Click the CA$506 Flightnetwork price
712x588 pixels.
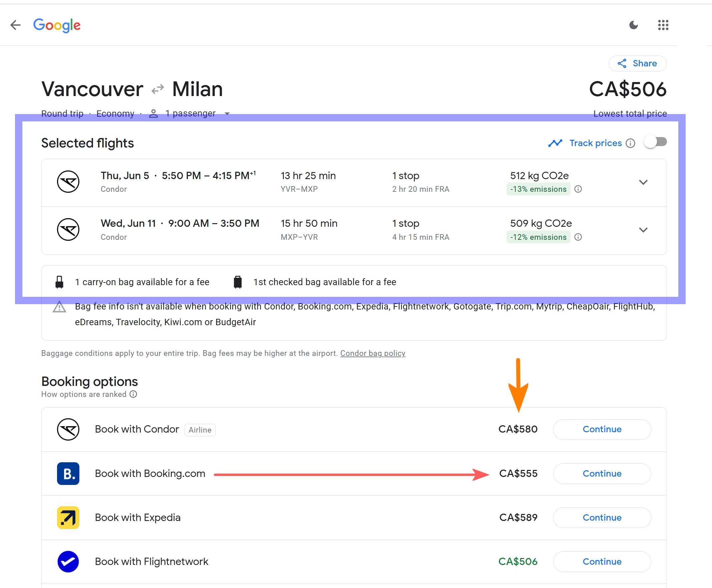(x=518, y=562)
